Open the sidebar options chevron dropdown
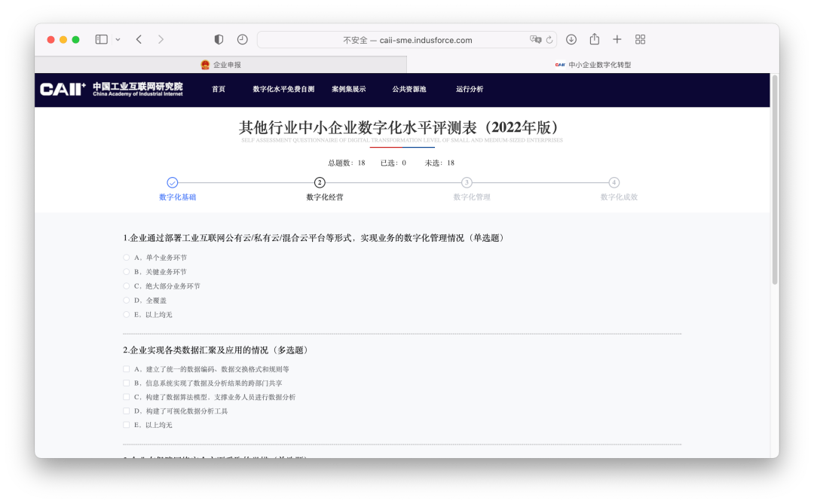The height and width of the screenshot is (504, 814). pos(117,38)
